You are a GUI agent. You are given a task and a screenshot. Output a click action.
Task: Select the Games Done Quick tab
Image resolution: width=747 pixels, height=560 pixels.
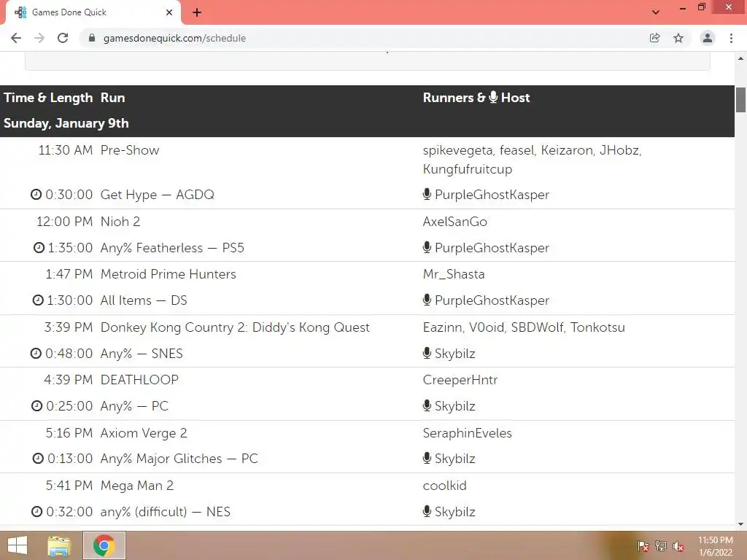[x=93, y=12]
